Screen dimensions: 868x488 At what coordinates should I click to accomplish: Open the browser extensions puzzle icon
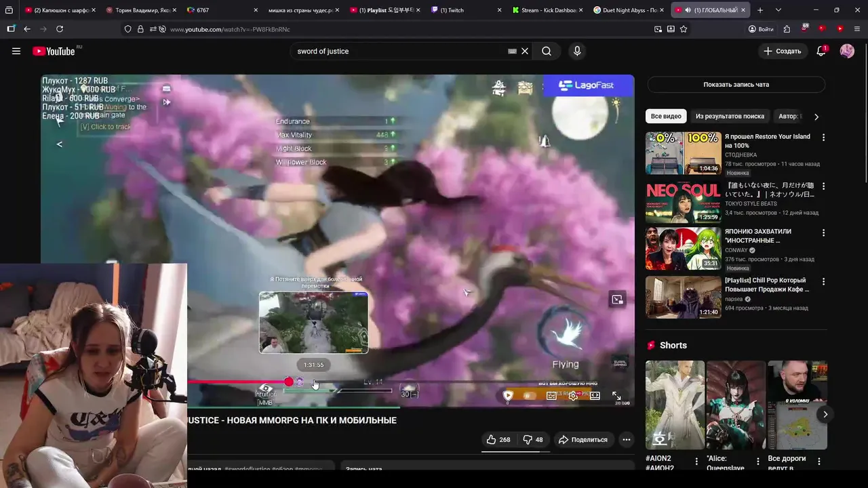787,29
